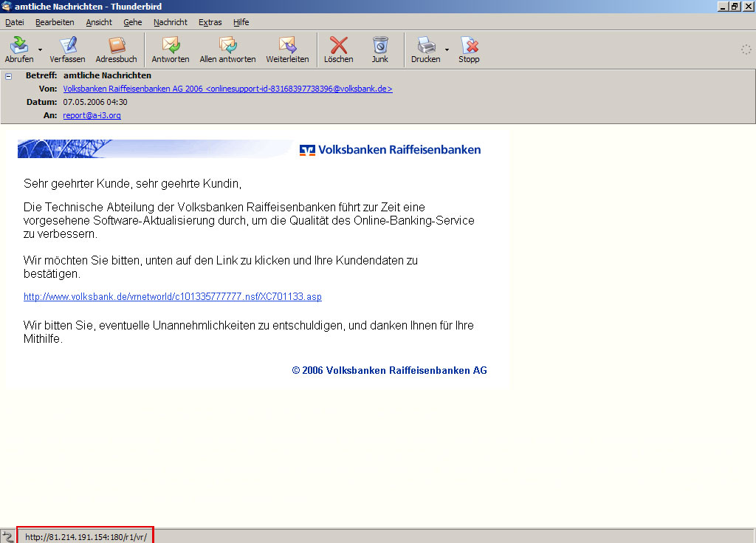The width and height of the screenshot is (756, 543).
Task: Click the throbber activity indicator
Action: click(x=746, y=49)
